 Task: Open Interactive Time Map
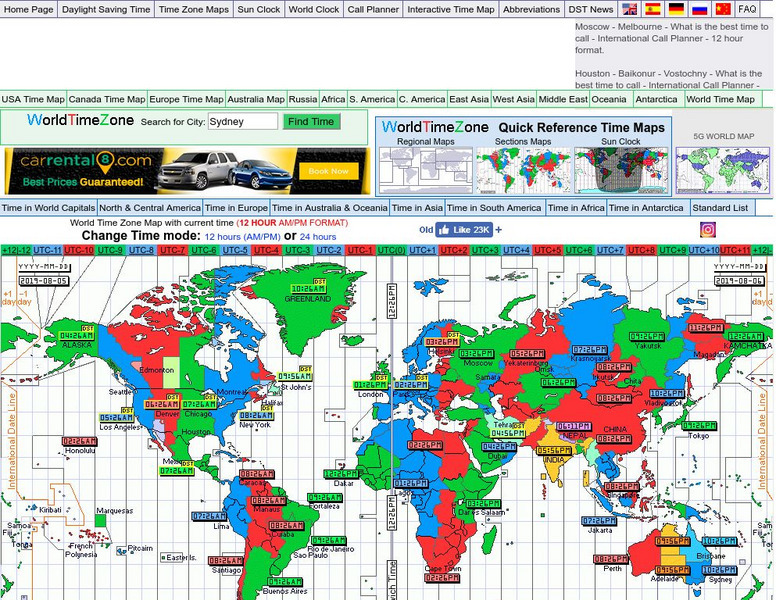450,9
